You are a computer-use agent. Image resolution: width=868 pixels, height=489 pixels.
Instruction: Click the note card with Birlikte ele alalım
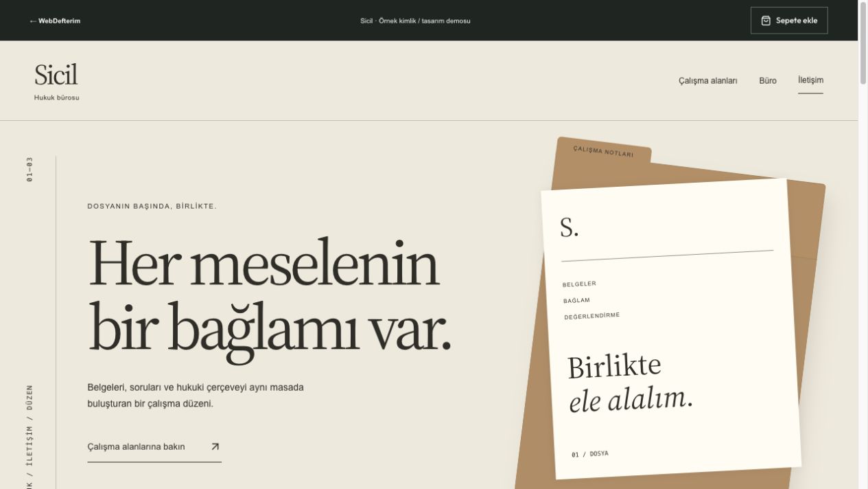(x=671, y=328)
